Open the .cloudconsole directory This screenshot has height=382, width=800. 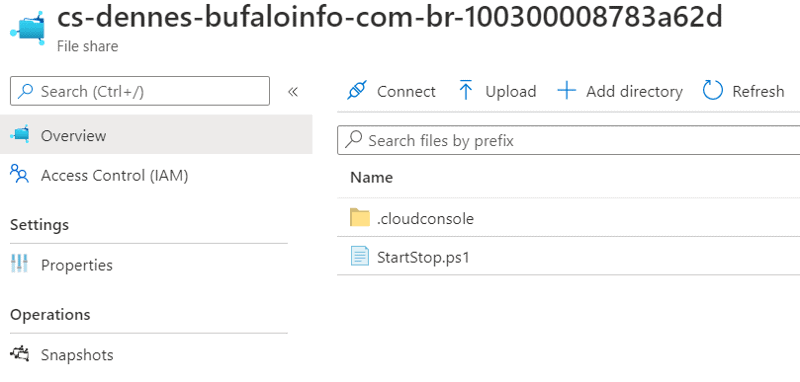tap(425, 219)
